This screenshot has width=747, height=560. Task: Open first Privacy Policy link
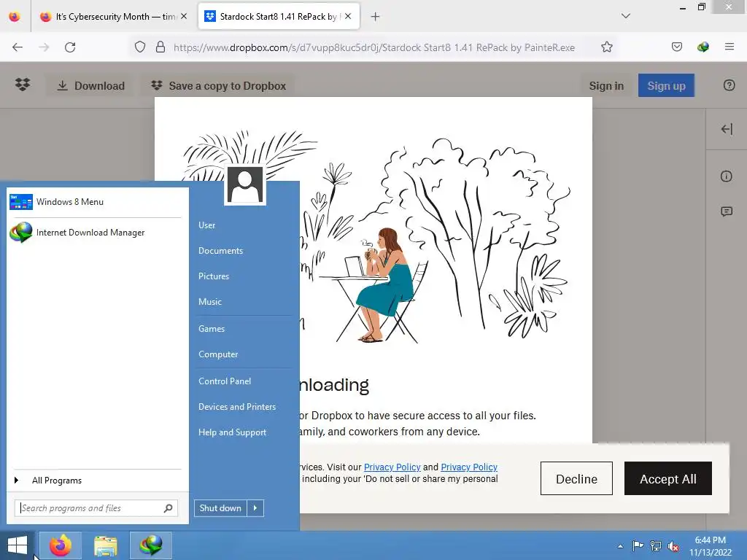pos(392,467)
